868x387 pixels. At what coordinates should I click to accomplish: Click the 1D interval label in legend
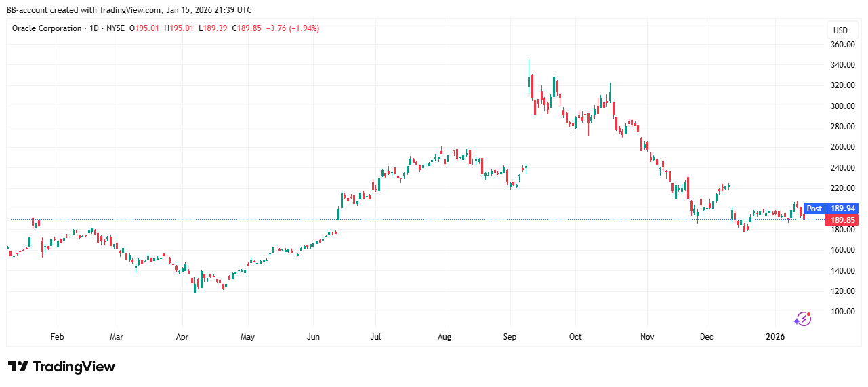point(94,28)
